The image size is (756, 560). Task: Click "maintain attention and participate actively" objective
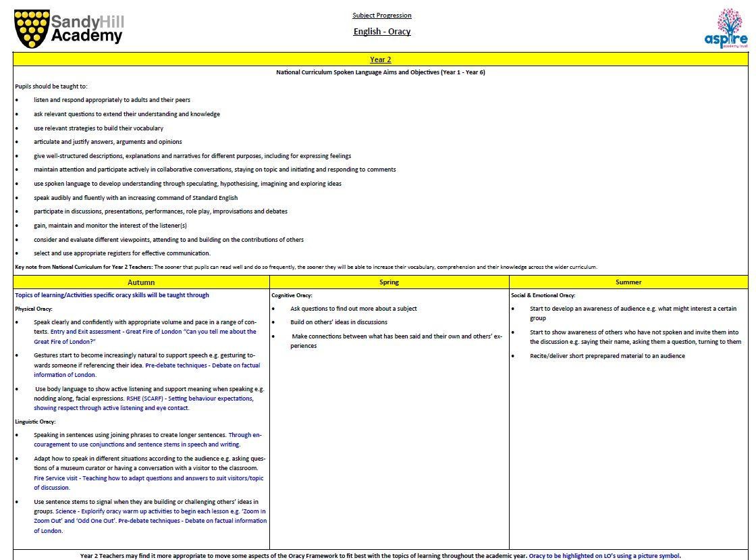(x=215, y=170)
